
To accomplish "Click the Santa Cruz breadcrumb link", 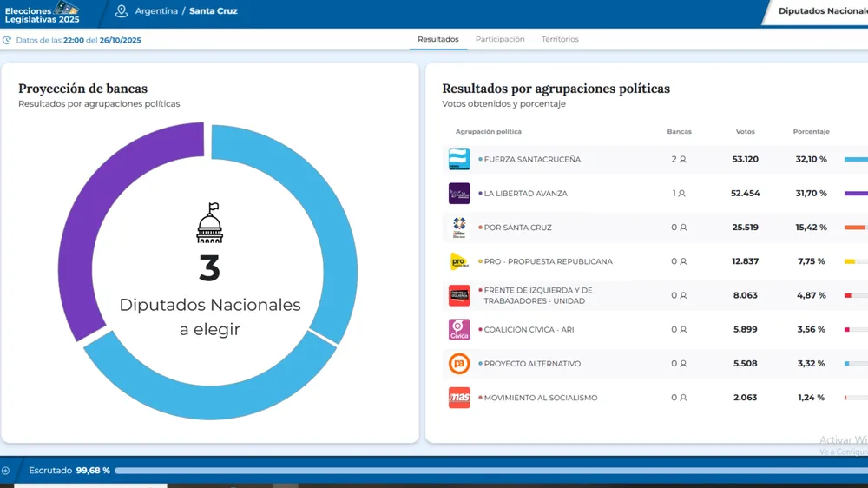I will pos(214,11).
